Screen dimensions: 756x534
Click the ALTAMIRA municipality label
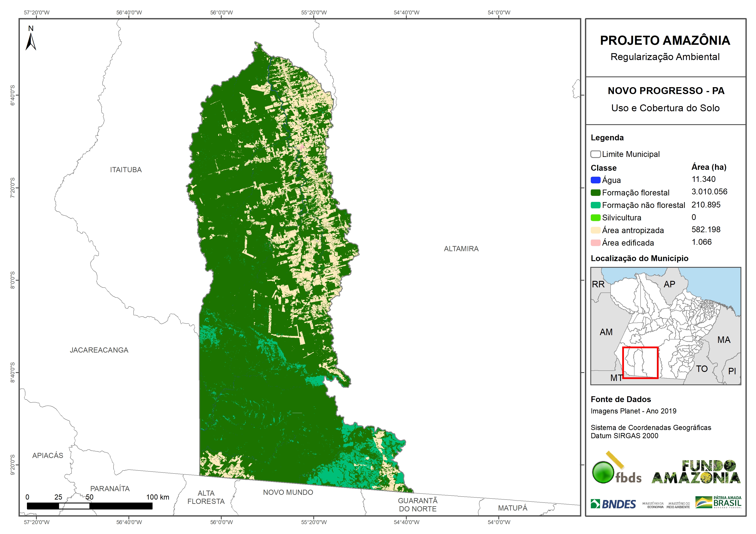pos(461,249)
